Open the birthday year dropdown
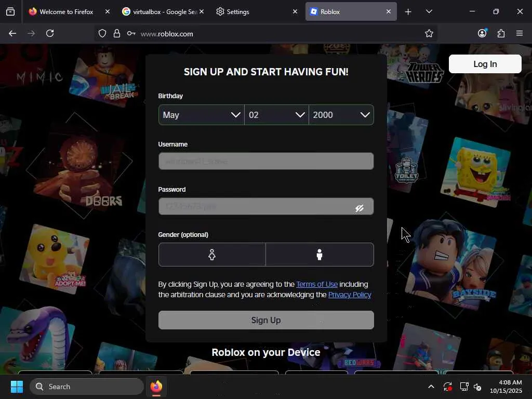Viewport: 532px width, 399px height. (x=341, y=115)
